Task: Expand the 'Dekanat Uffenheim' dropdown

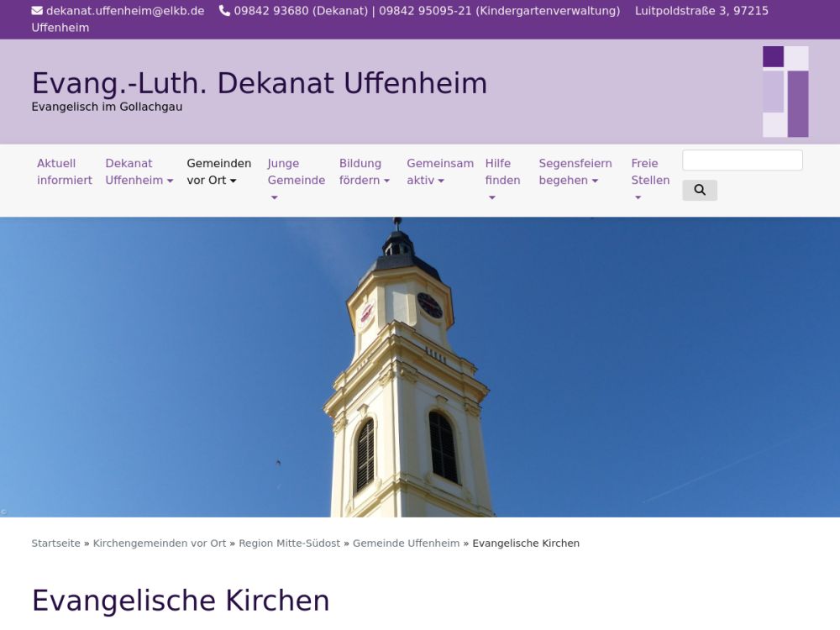Action: 139,171
